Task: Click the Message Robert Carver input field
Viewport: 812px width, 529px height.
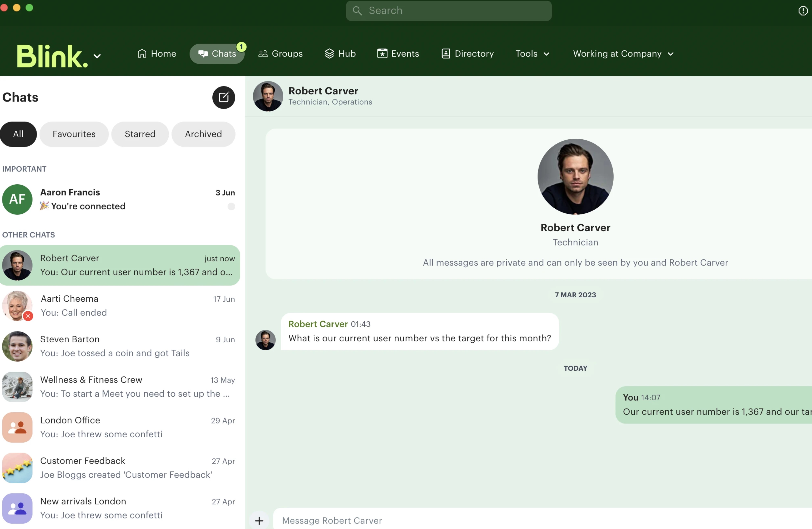Action: (543, 520)
